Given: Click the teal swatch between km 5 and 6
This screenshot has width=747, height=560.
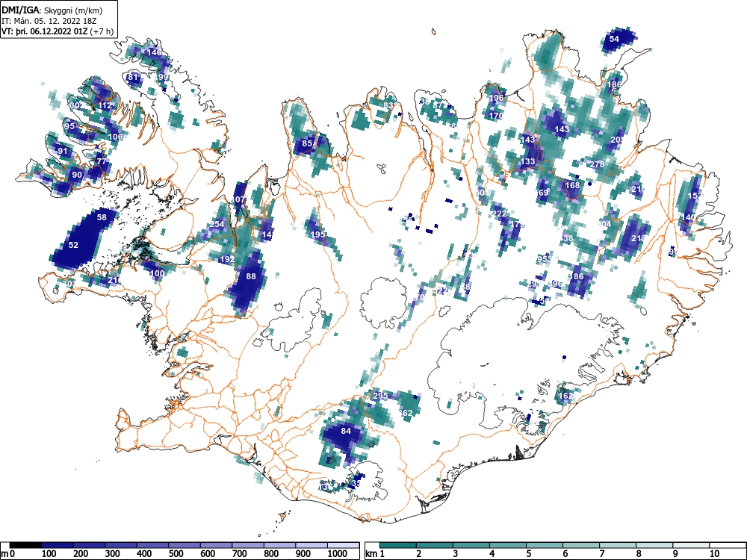Looking at the screenshot, I should (544, 545).
